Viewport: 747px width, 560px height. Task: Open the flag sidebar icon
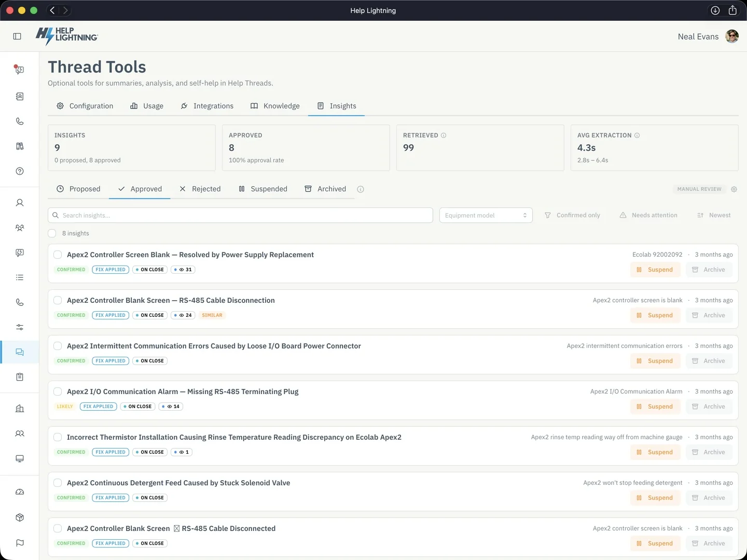click(20, 543)
